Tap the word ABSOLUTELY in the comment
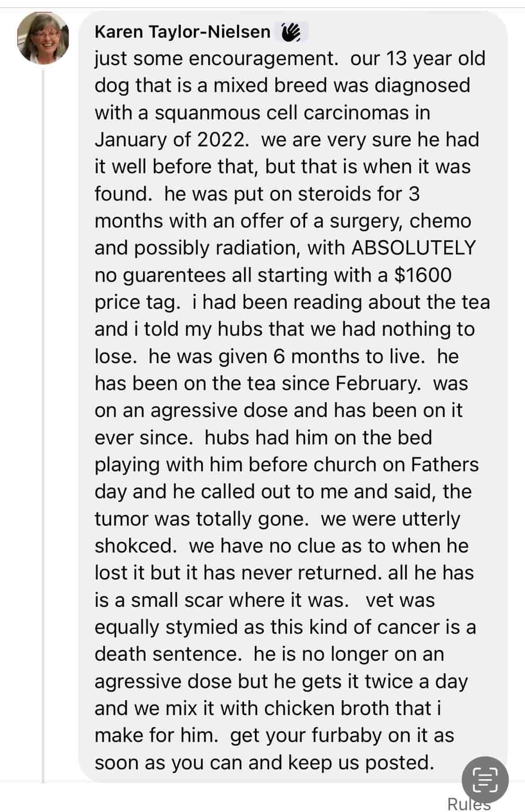 click(x=413, y=248)
